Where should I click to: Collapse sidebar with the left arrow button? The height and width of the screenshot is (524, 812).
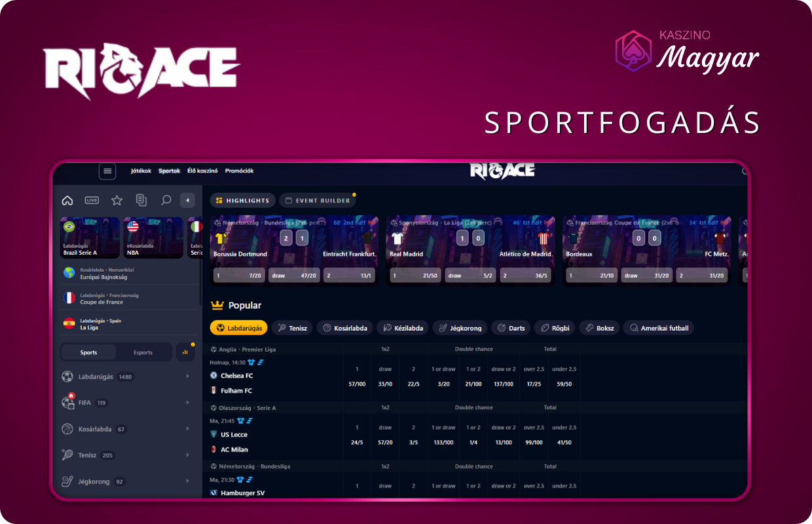(187, 200)
